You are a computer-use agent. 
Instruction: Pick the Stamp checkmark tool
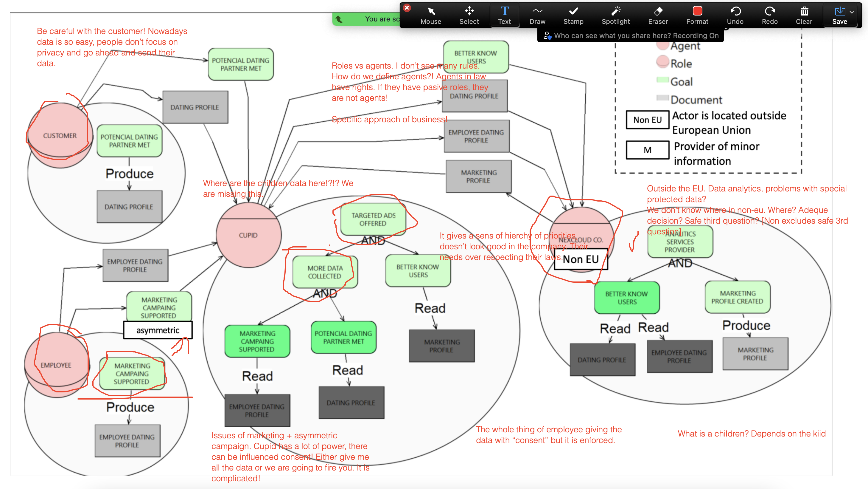coord(573,15)
